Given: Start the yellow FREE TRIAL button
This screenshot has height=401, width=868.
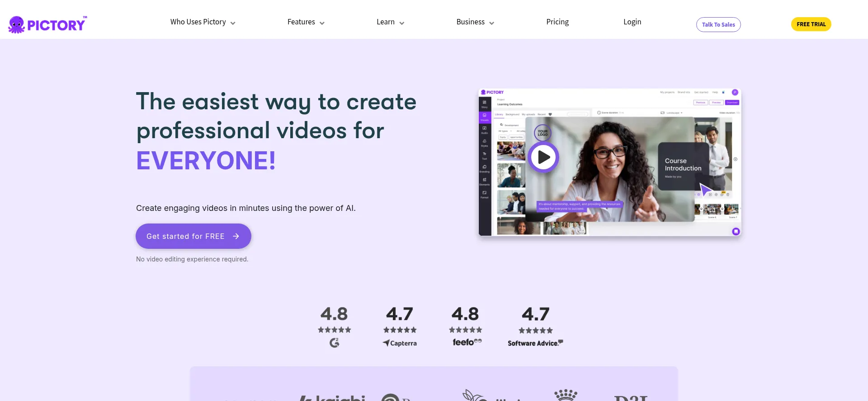Looking at the screenshot, I should pyautogui.click(x=811, y=24).
